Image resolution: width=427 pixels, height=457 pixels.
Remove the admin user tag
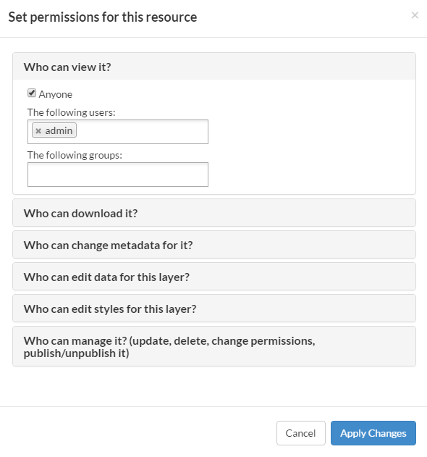coord(38,131)
